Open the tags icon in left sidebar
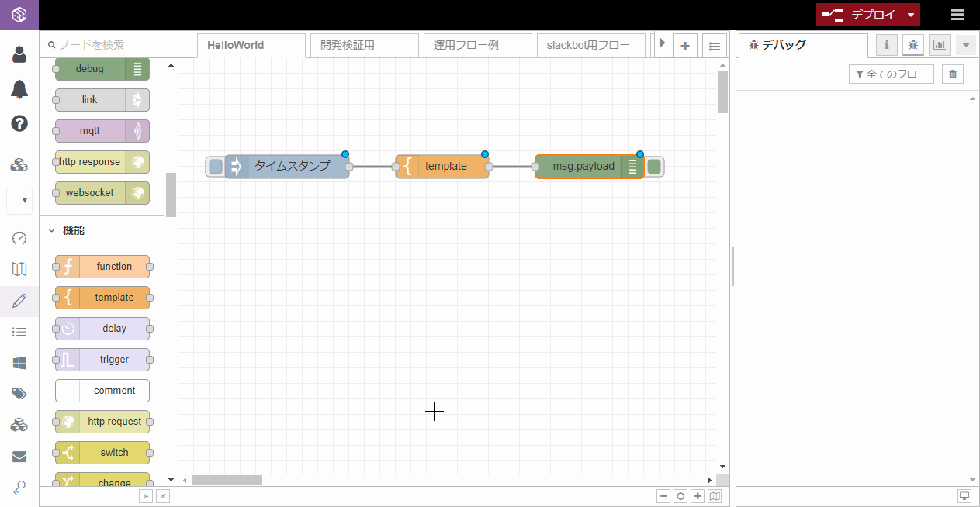The image size is (980, 507). (19, 394)
